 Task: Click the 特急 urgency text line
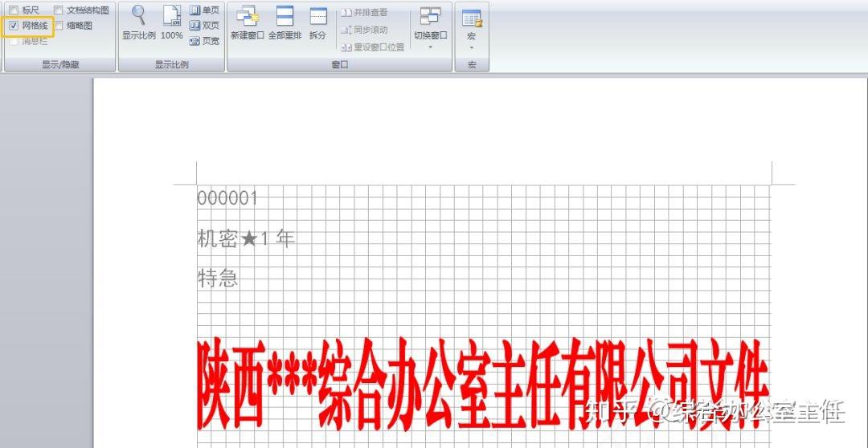[x=218, y=279]
